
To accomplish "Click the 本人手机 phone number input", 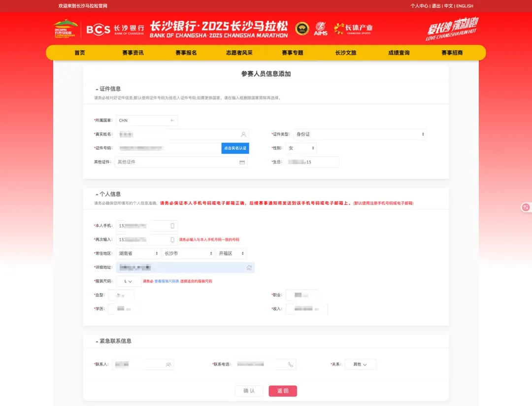I will click(147, 226).
